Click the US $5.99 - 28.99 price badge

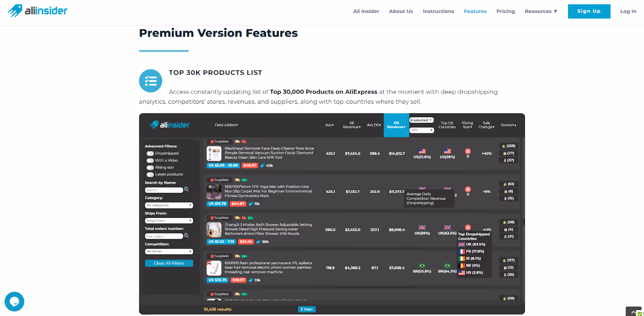(x=223, y=166)
